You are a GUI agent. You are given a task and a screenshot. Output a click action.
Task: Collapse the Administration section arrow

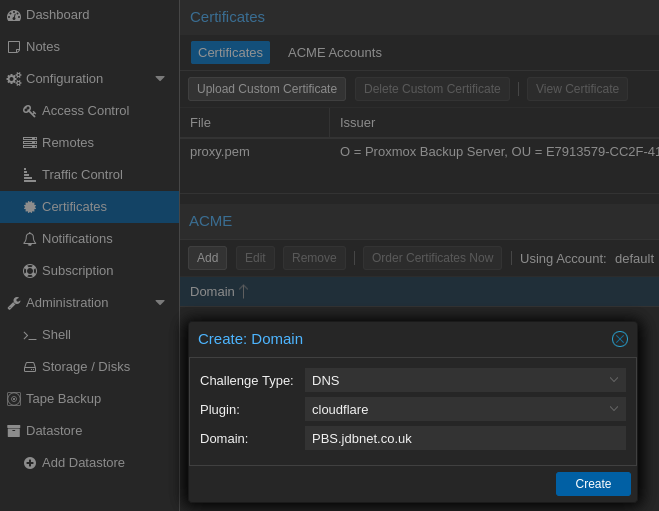click(160, 303)
